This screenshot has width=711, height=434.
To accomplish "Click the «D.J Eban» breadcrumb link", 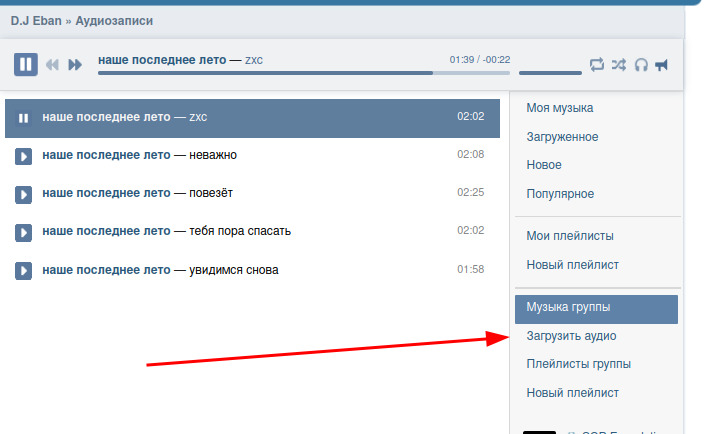I will (35, 20).
